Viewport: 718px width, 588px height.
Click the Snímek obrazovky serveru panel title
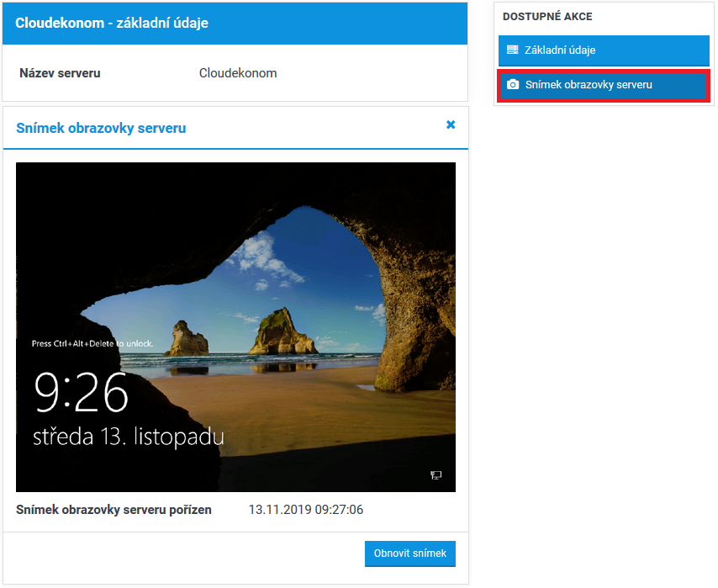pos(101,129)
